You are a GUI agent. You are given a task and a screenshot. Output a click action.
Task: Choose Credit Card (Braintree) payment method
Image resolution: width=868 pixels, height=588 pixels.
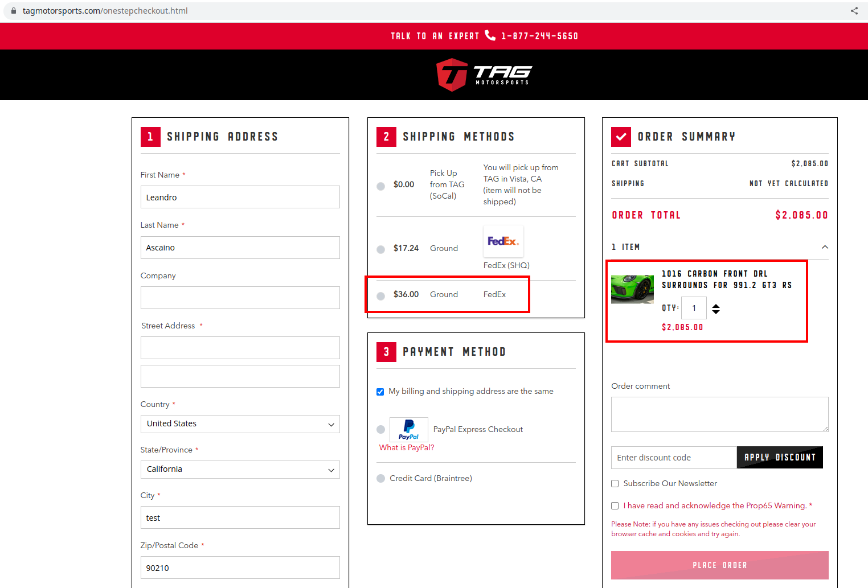click(380, 478)
